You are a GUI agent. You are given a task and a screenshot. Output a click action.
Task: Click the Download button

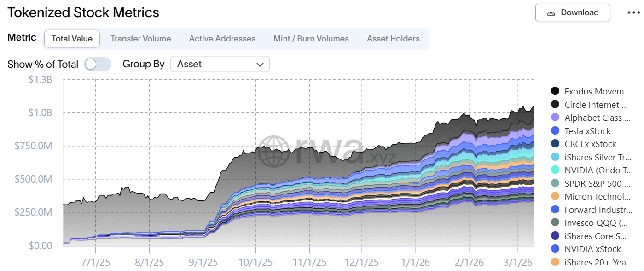tap(573, 12)
